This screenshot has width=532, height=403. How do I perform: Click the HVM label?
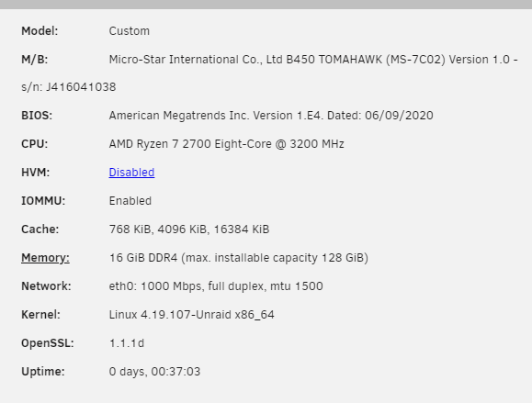click(x=35, y=173)
